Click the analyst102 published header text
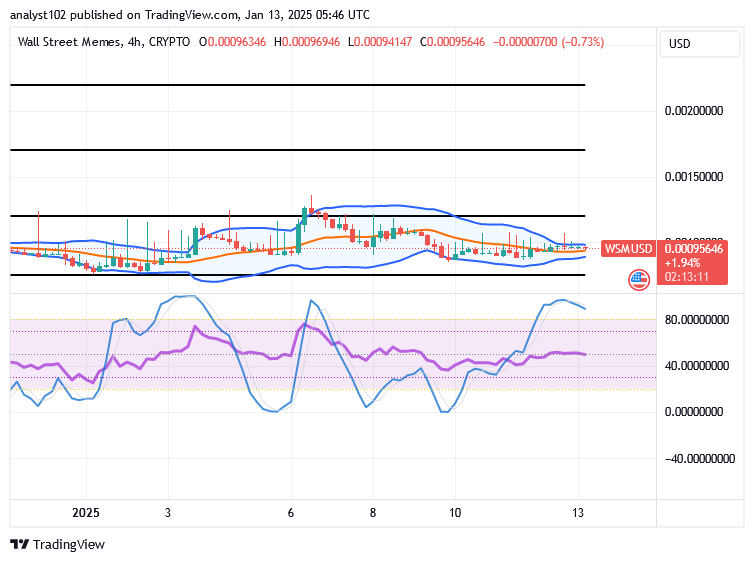 click(x=190, y=15)
